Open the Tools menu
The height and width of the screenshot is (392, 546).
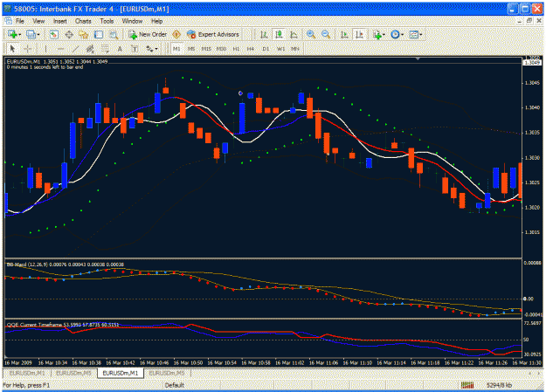pos(107,21)
